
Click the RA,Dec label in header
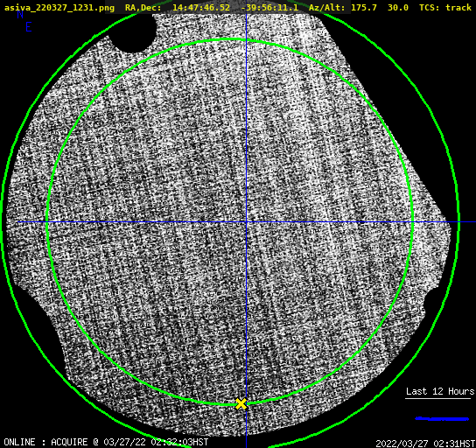tap(143, 8)
